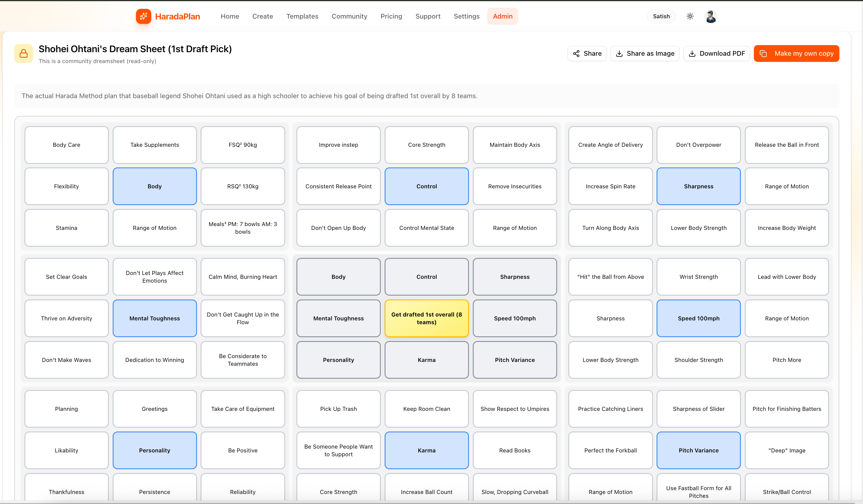This screenshot has height=504, width=863.
Task: Select the highlighted Body cell
Action: [x=155, y=186]
